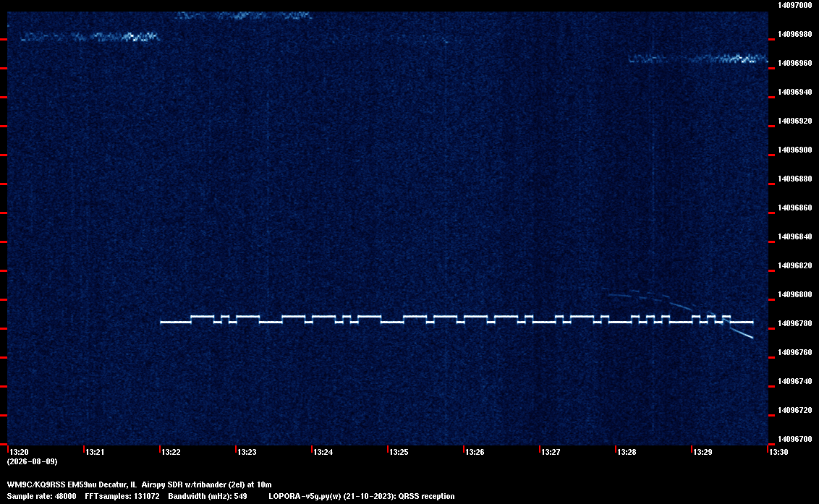The image size is (819, 504).
Task: Click frequency label 14096900
Action: pos(795,150)
